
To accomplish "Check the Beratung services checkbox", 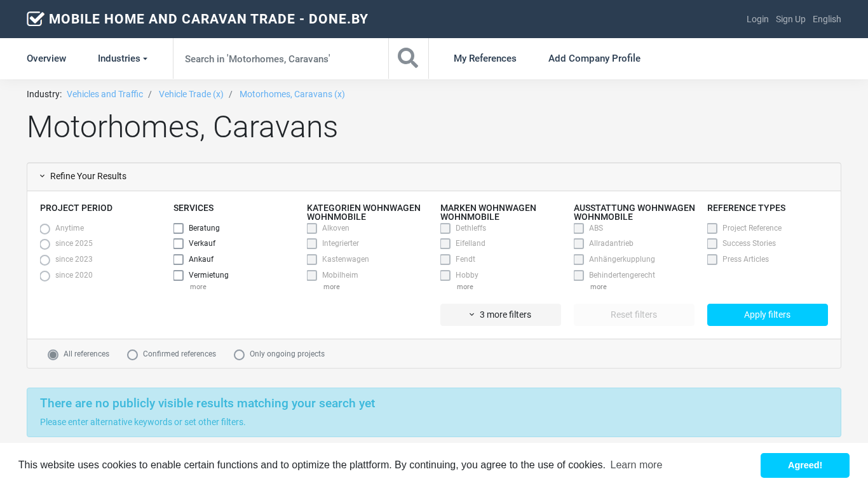I will tap(179, 229).
